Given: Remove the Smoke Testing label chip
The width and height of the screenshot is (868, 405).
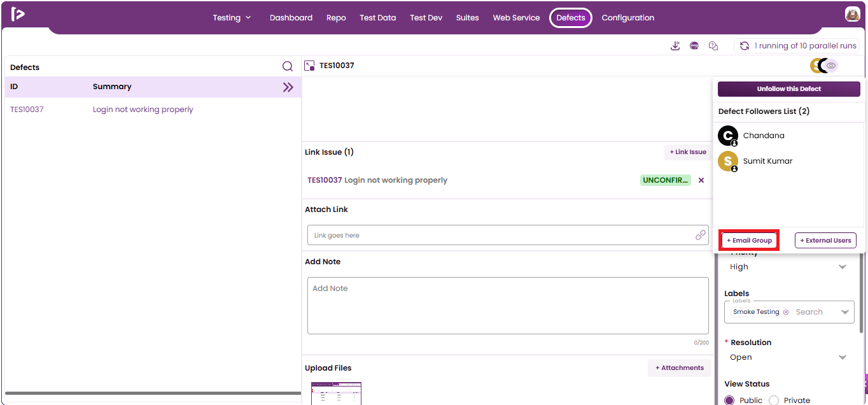Looking at the screenshot, I should click(x=786, y=312).
